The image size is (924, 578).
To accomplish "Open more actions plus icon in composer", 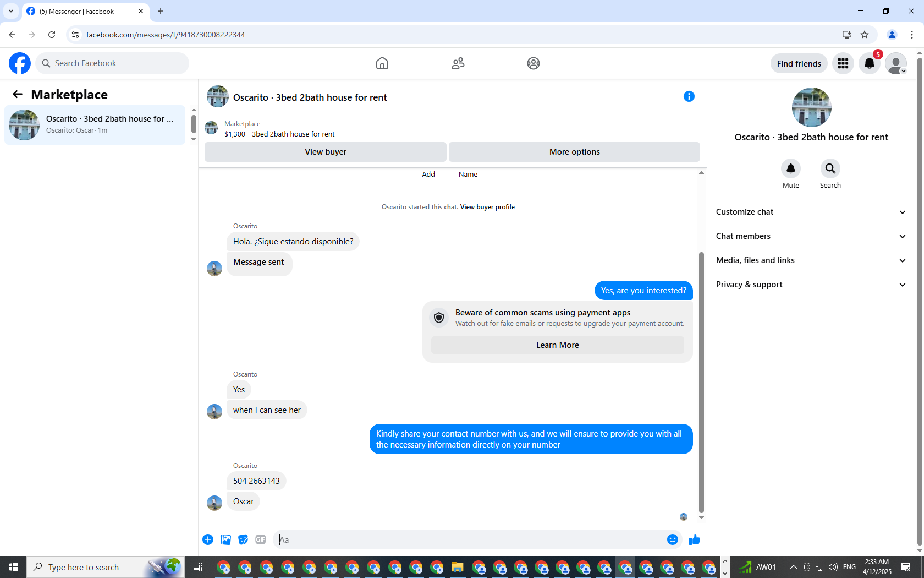I will (x=208, y=539).
